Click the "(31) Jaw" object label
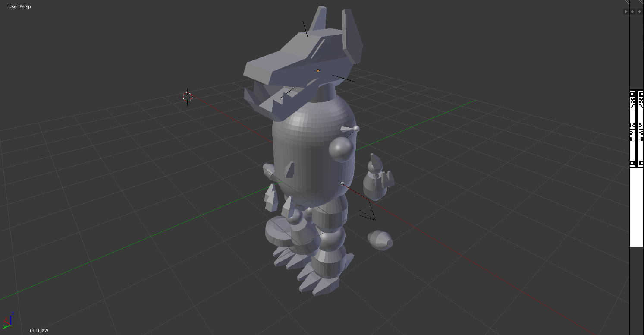This screenshot has height=335, width=644. click(x=39, y=330)
